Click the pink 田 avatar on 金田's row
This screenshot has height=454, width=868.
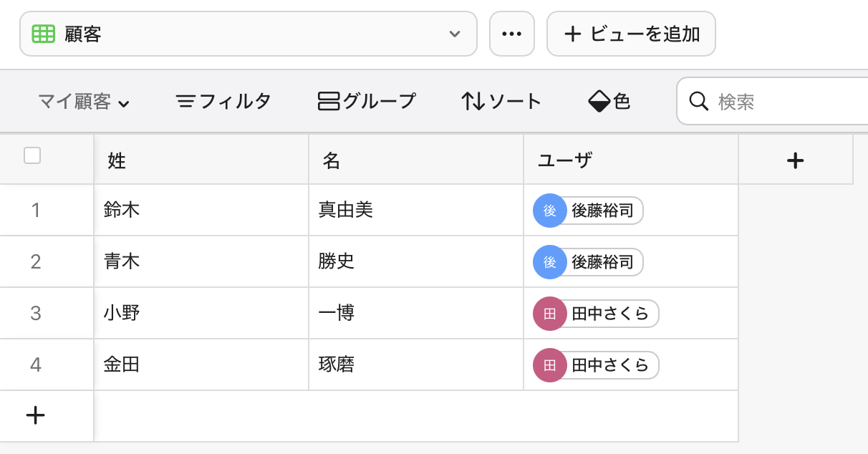click(549, 364)
